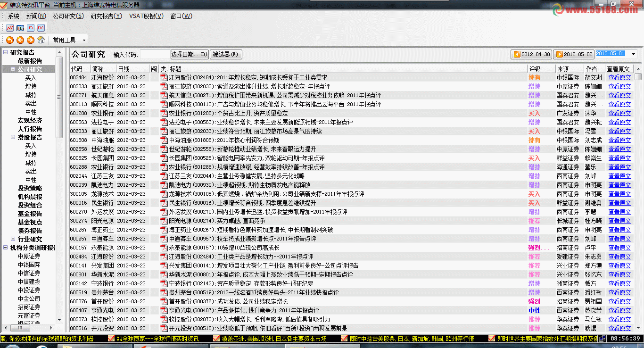Open PDF icon for 永泰能源 report
Viewport: 644px width, 348px height.
click(164, 248)
